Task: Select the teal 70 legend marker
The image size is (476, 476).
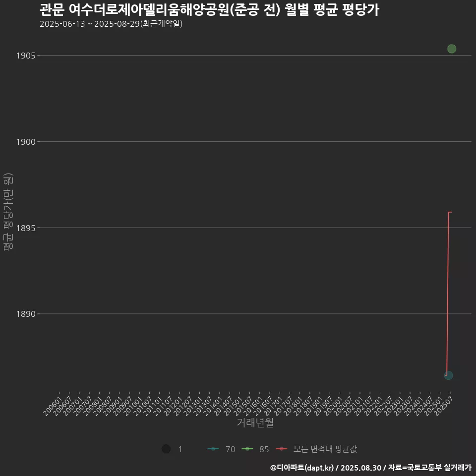Action: point(213,449)
